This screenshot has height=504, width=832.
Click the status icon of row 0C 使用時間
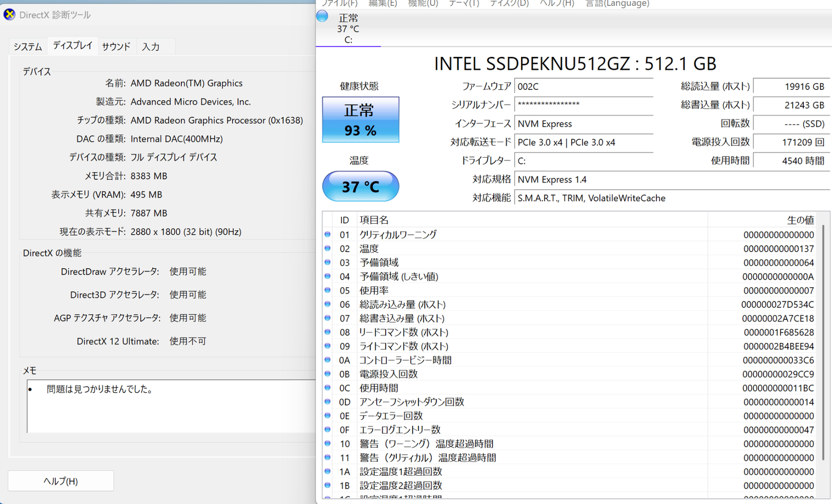click(x=328, y=388)
